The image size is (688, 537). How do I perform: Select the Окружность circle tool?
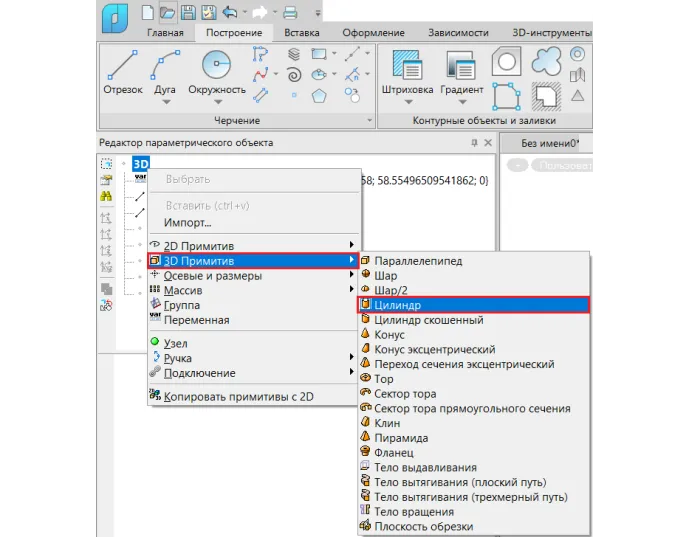[x=217, y=70]
